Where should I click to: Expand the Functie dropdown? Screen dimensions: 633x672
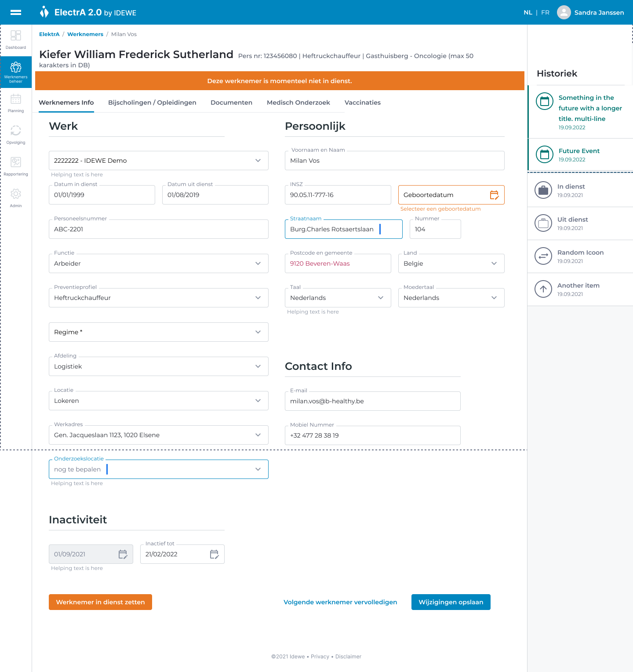[258, 263]
